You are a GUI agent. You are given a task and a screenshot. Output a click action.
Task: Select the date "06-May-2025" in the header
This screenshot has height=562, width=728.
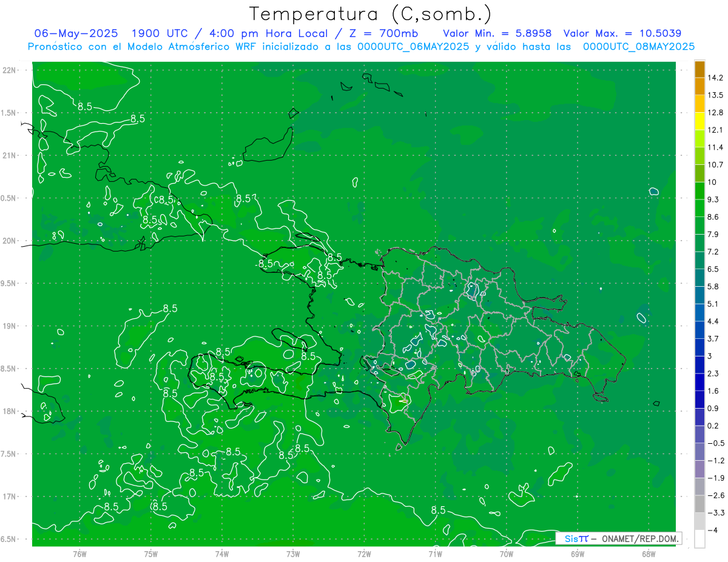coord(76,33)
